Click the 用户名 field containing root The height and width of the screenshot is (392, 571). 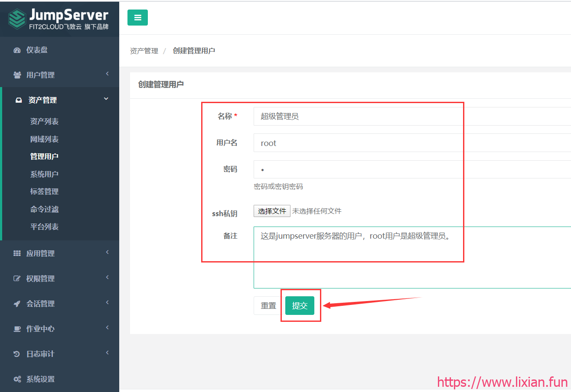point(412,143)
